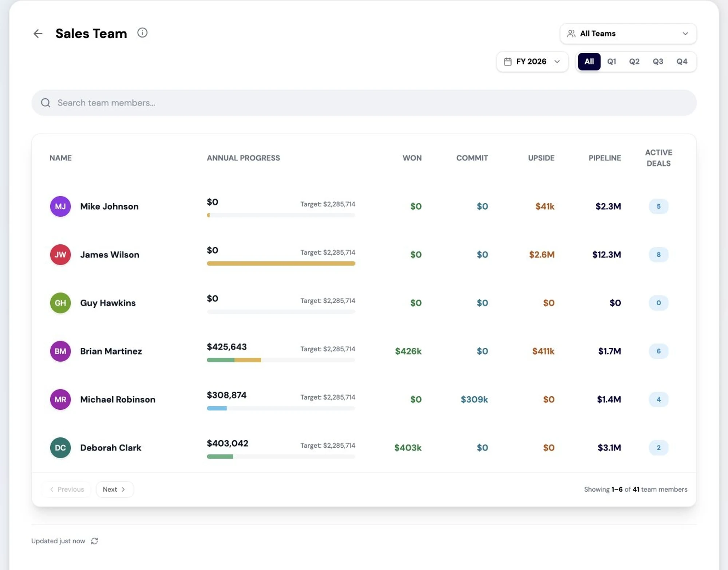This screenshot has width=728, height=570.
Task: Switch to the Q2 tab
Action: point(634,62)
